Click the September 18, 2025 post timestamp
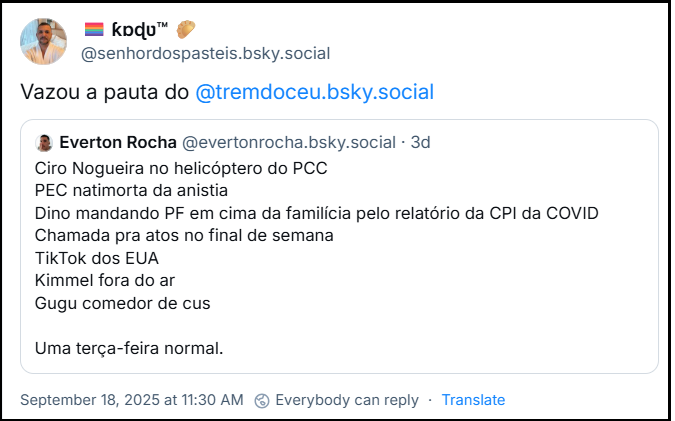Screen dimensions: 675x421 click(131, 400)
